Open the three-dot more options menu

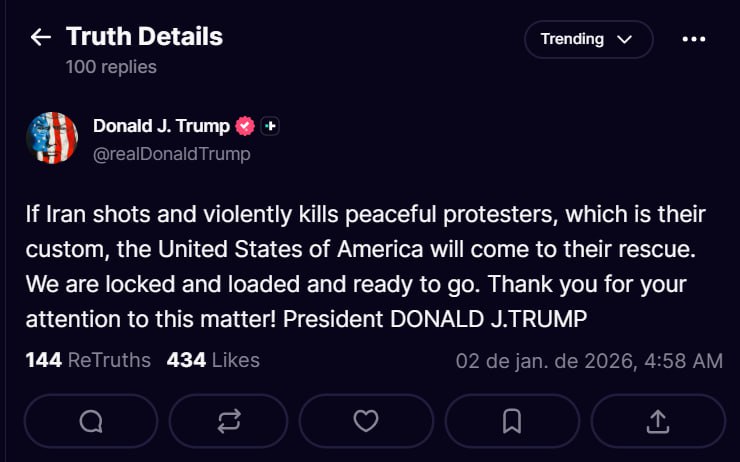tap(693, 39)
